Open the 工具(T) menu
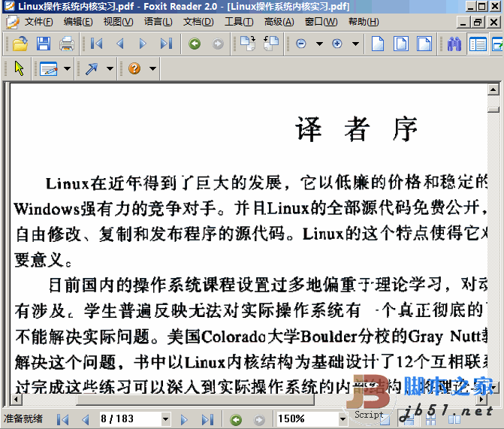This screenshot has height=429, width=504. (239, 22)
